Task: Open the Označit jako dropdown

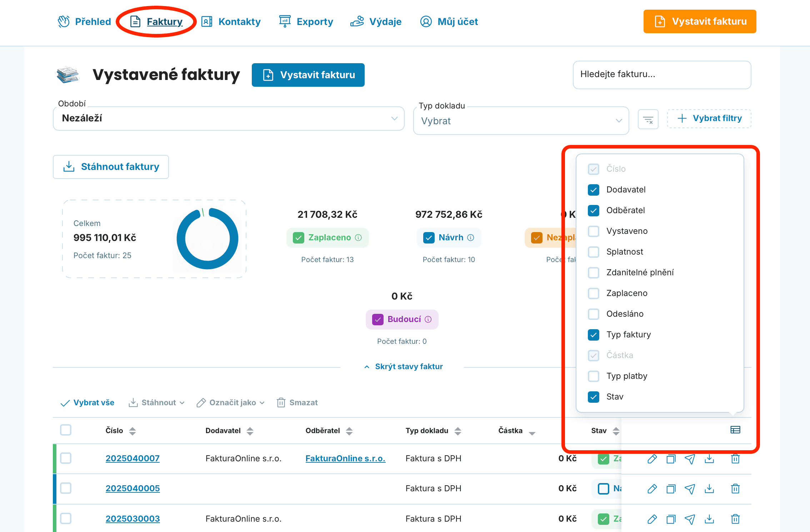Action: tap(231, 403)
